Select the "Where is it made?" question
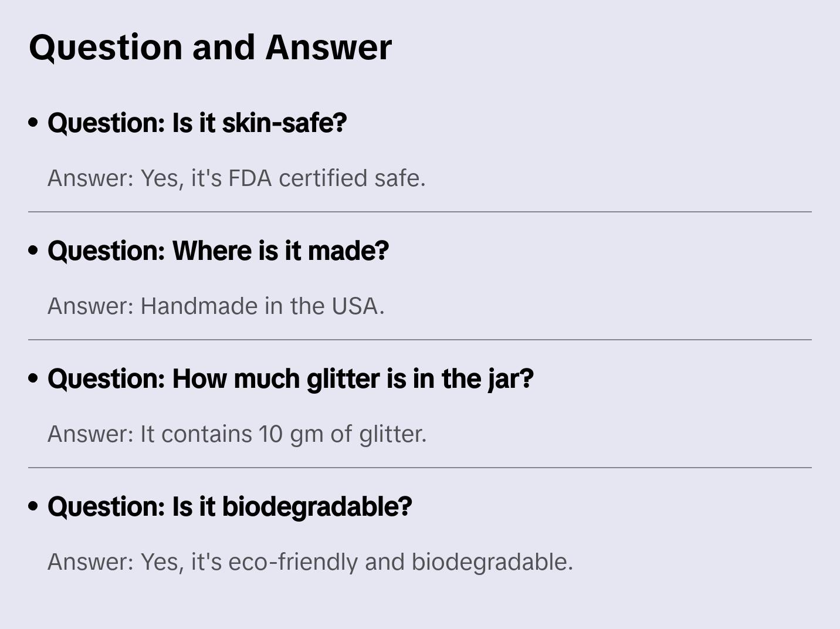This screenshot has height=629, width=840. pos(218,251)
